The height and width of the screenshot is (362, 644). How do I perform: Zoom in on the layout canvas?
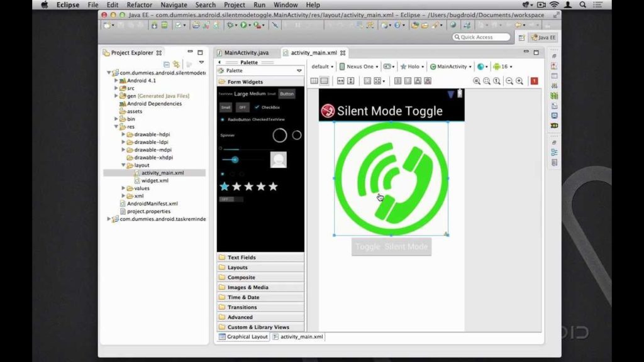(x=519, y=81)
